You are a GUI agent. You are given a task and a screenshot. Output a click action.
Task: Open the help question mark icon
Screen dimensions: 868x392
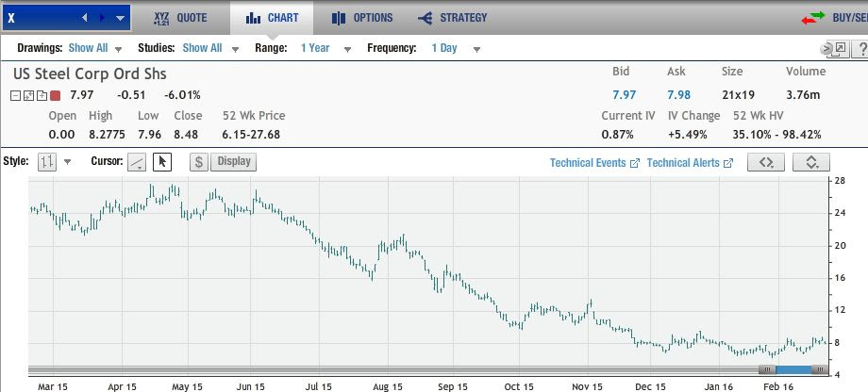[x=859, y=48]
